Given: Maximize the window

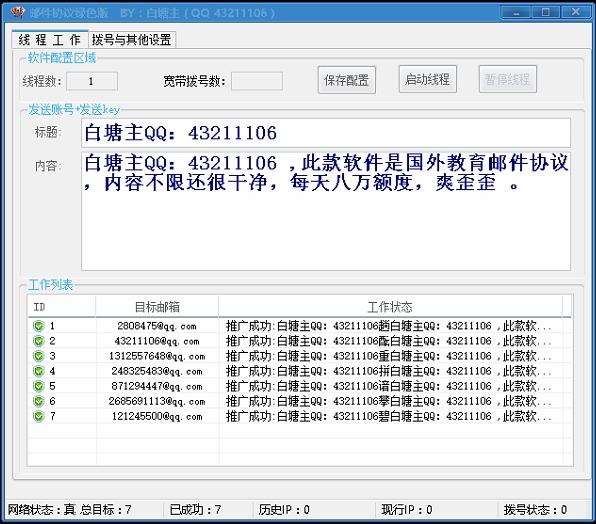Looking at the screenshot, I should pos(545,12).
